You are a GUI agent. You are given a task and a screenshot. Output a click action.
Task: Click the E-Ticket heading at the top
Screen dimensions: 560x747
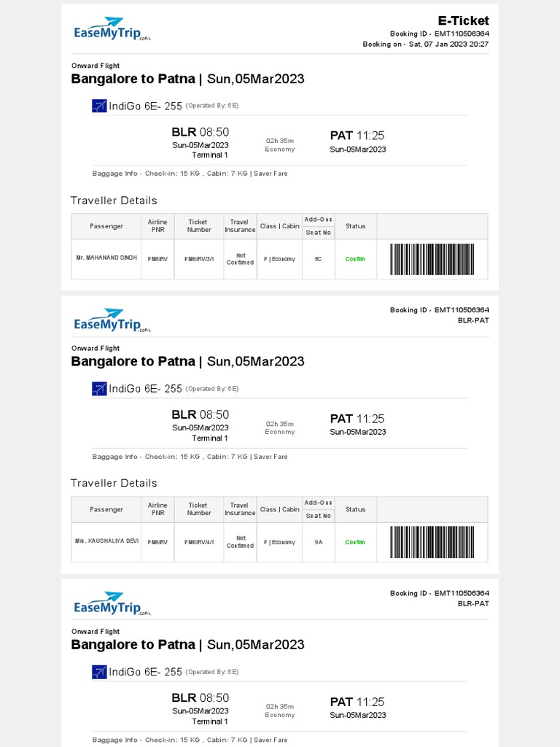click(x=463, y=20)
